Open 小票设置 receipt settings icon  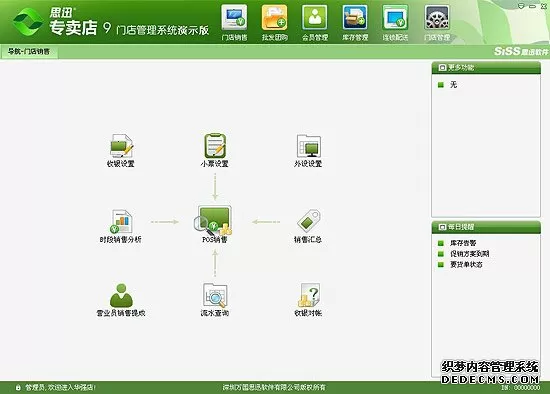click(x=215, y=150)
